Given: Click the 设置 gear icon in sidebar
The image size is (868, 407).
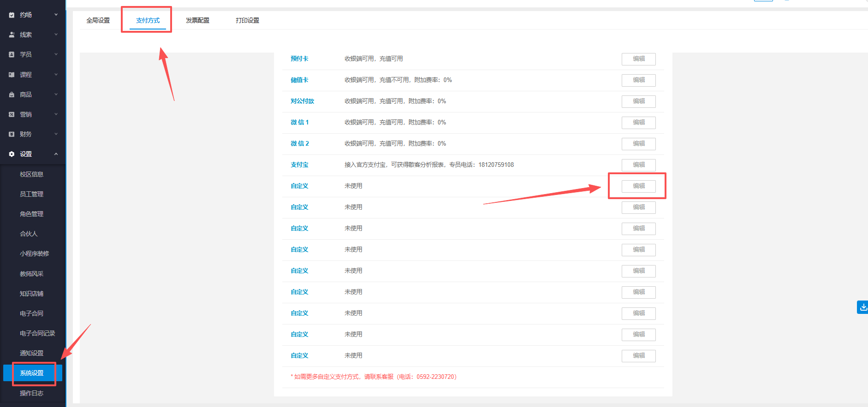Looking at the screenshot, I should tap(12, 154).
